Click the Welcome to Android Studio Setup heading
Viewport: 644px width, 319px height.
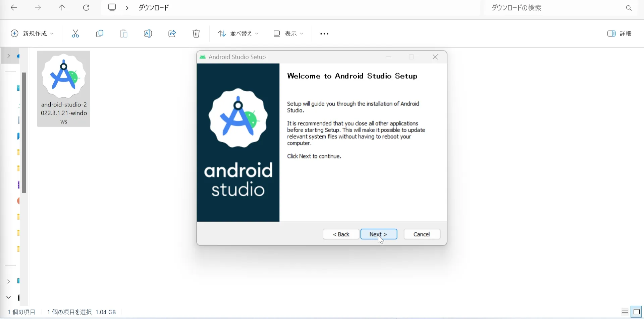[352, 76]
